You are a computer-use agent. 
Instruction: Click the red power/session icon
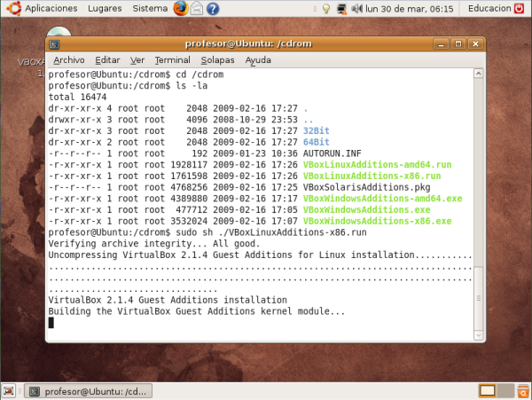pyautogui.click(x=523, y=9)
